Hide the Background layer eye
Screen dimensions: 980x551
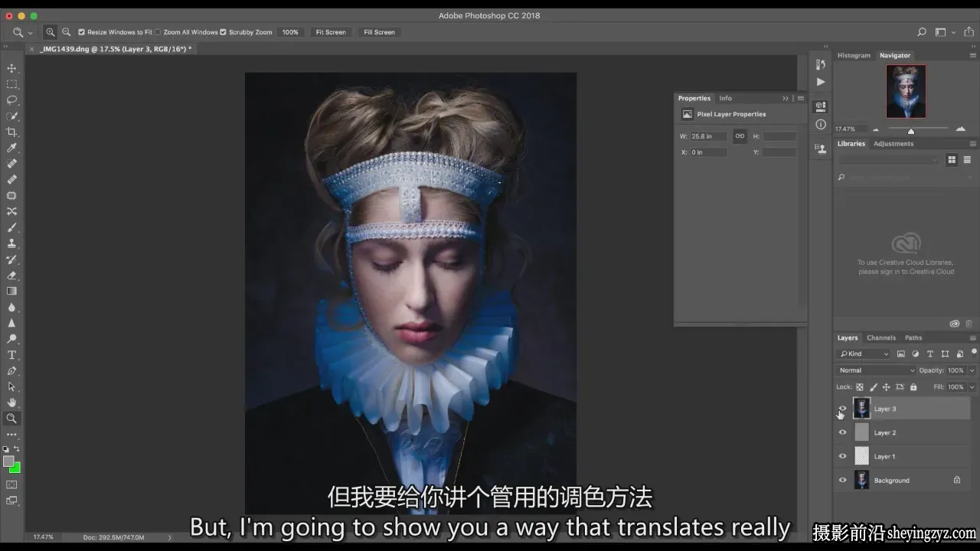(x=843, y=481)
